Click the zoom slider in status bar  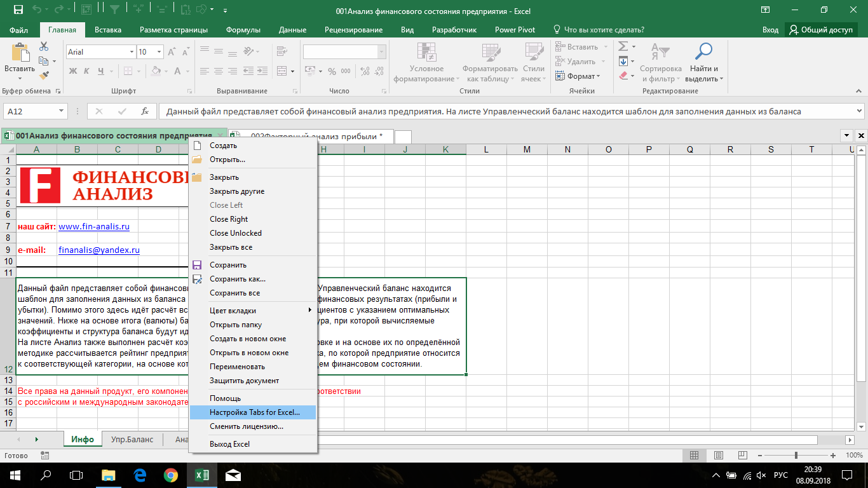796,456
